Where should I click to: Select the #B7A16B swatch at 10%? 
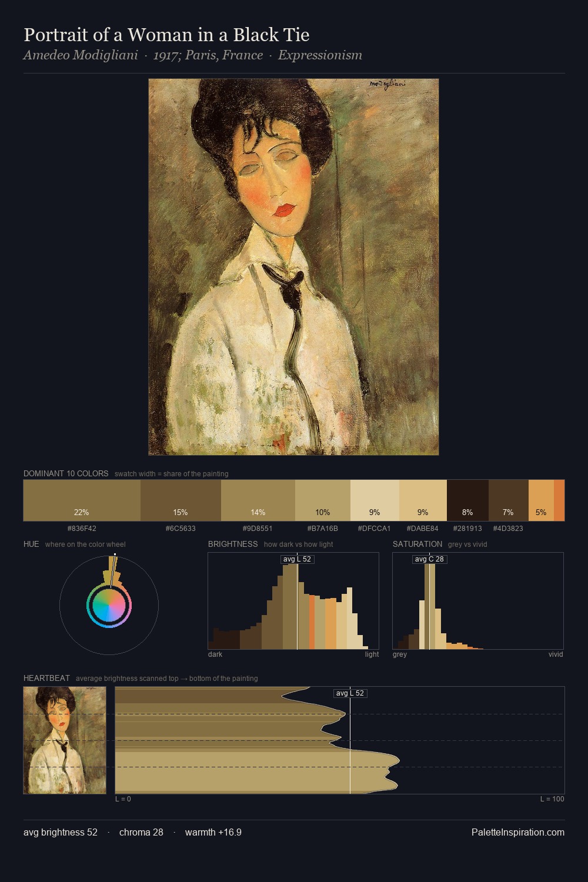[323, 500]
